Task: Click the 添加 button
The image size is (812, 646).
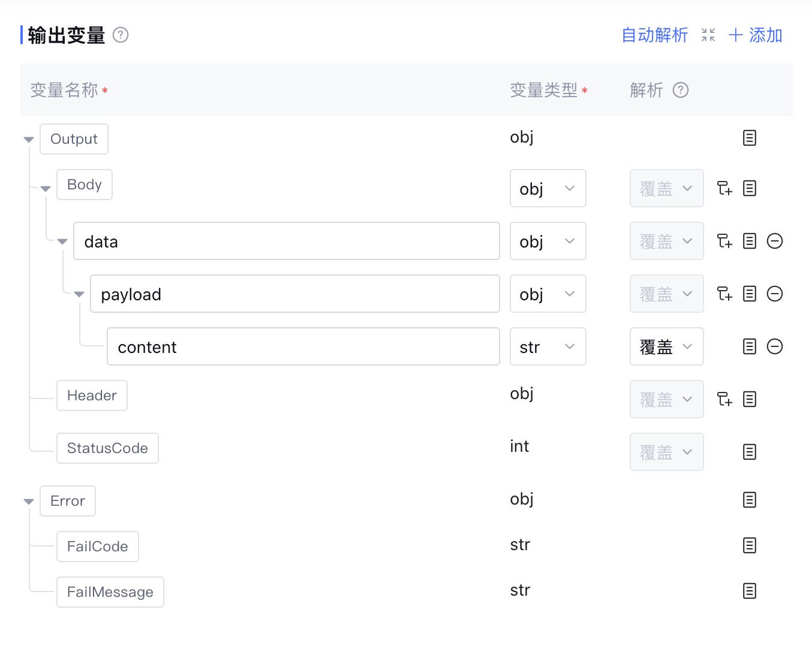Action: coord(756,35)
